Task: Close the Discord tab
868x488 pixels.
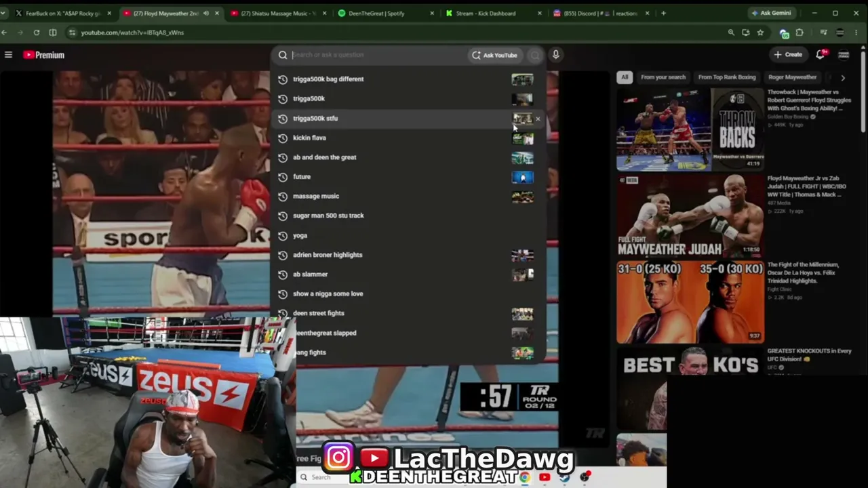Action: (x=647, y=13)
